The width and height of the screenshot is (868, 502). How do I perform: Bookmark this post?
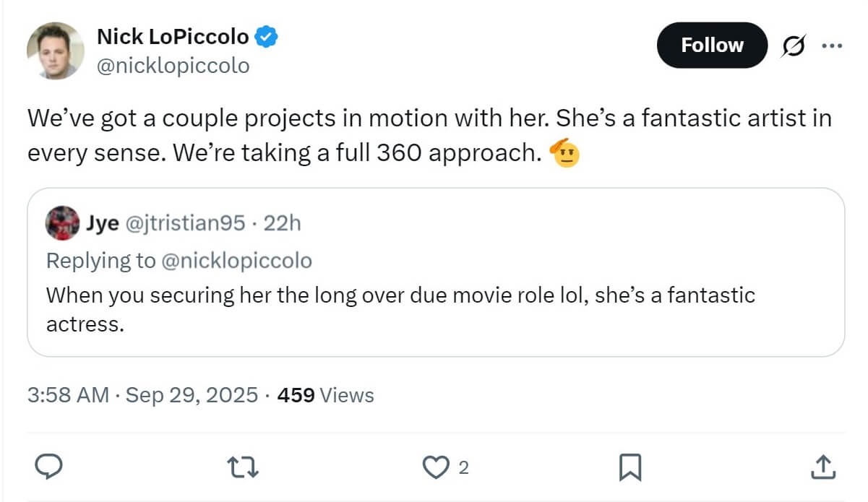tap(630, 467)
